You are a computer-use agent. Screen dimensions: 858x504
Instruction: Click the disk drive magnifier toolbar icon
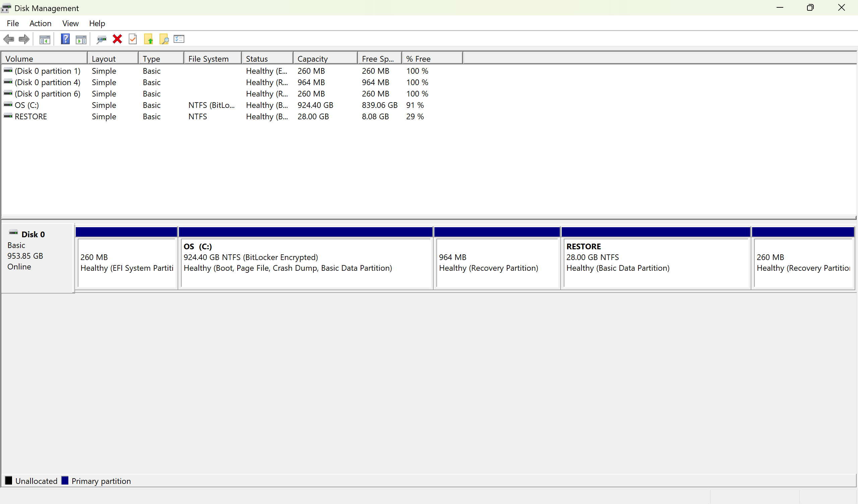pyautogui.click(x=102, y=40)
